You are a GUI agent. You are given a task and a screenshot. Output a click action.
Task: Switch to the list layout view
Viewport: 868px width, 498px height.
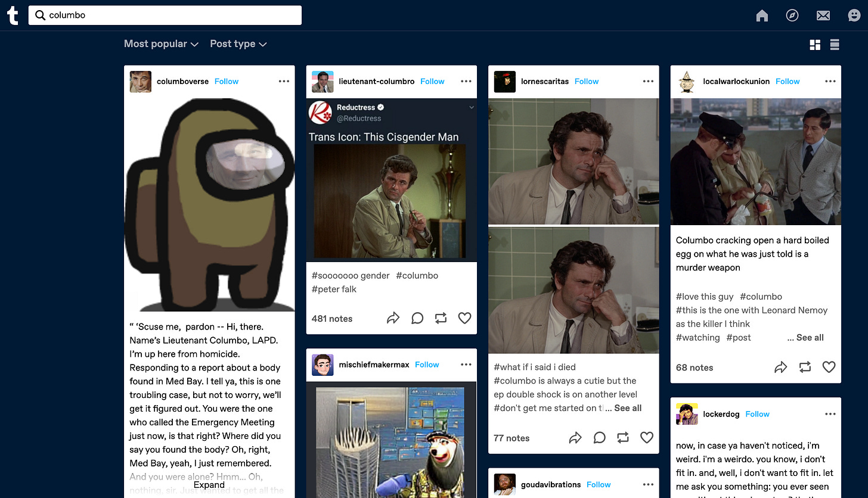835,45
